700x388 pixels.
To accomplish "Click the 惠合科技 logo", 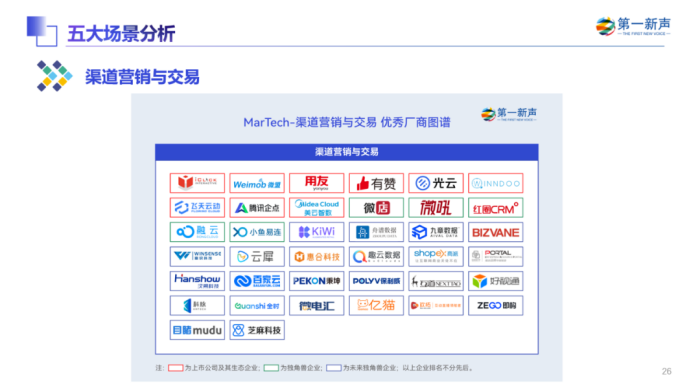I will point(317,257).
